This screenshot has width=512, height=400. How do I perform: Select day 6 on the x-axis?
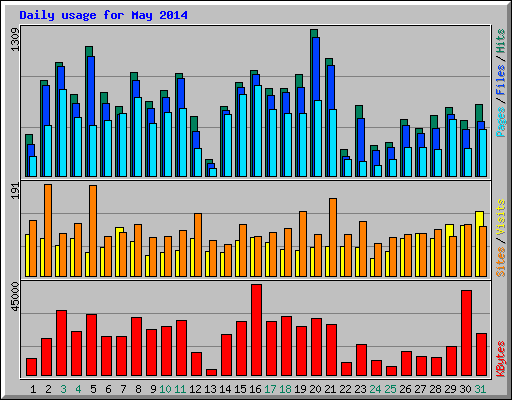(x=108, y=389)
